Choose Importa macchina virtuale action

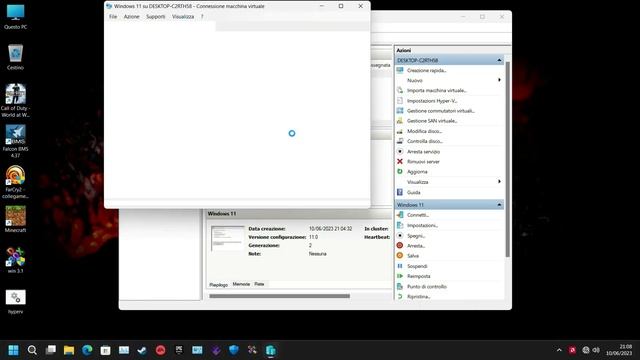[436, 91]
